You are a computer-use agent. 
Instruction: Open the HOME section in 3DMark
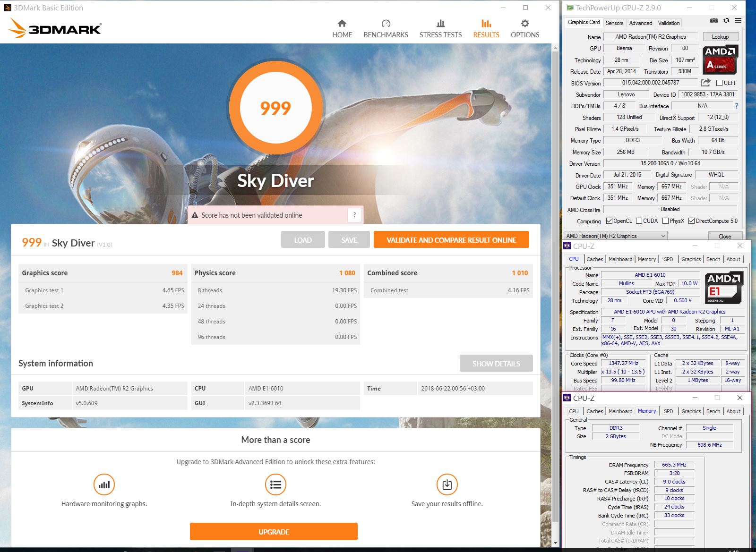pos(342,29)
